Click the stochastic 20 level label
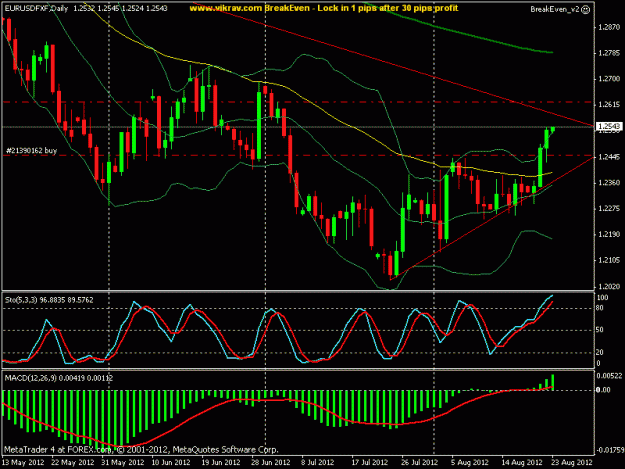The image size is (625, 469). pyautogui.click(x=600, y=352)
